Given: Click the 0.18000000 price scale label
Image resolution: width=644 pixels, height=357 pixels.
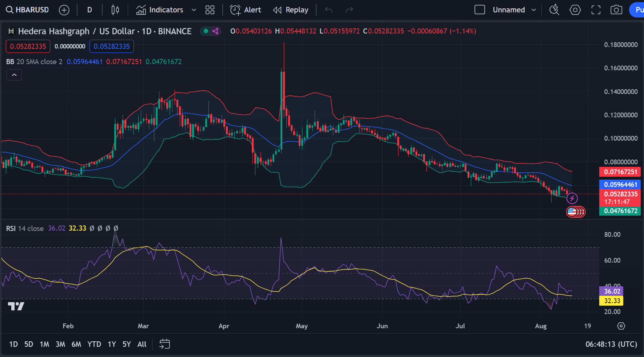Looking at the screenshot, I should (x=621, y=45).
